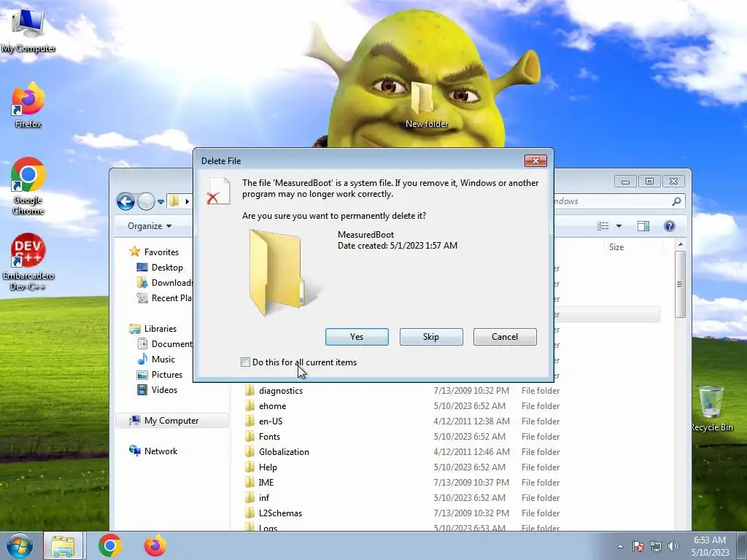The width and height of the screenshot is (747, 560).
Task: Select Downloads under Favorites
Action: coord(165,283)
